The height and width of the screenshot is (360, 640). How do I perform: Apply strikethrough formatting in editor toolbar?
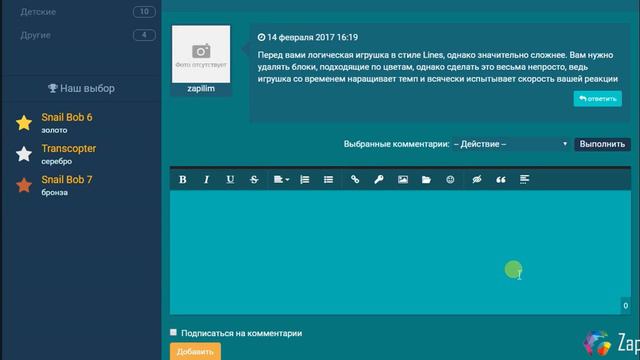[254, 180]
